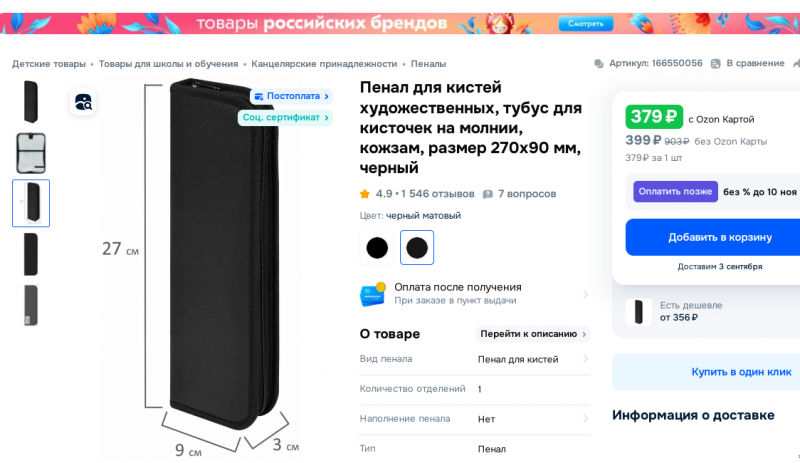This screenshot has width=800, height=463.
Task: Select the черный матовый color swatch
Action: (417, 248)
